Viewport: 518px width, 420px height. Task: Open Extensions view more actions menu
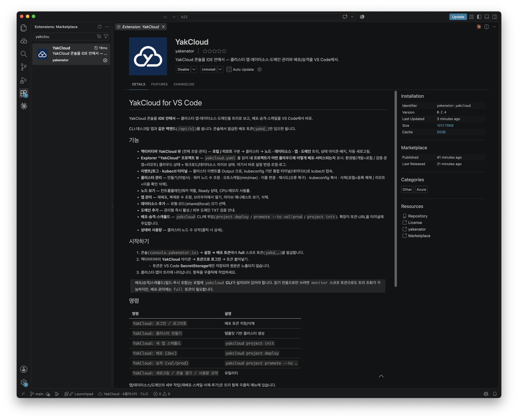107,27
